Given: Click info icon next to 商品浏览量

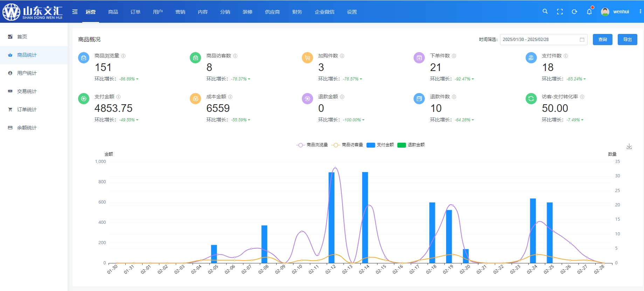Looking at the screenshot, I should 123,56.
